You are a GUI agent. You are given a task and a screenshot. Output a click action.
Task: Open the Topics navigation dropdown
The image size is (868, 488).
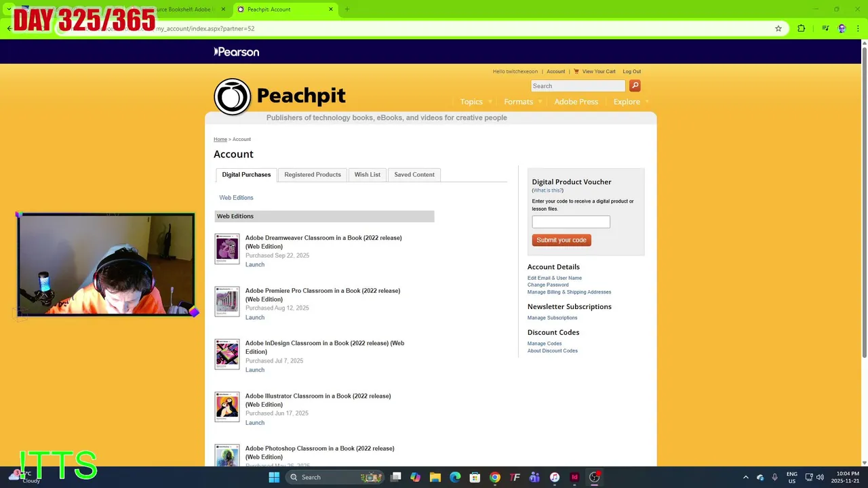coord(476,102)
